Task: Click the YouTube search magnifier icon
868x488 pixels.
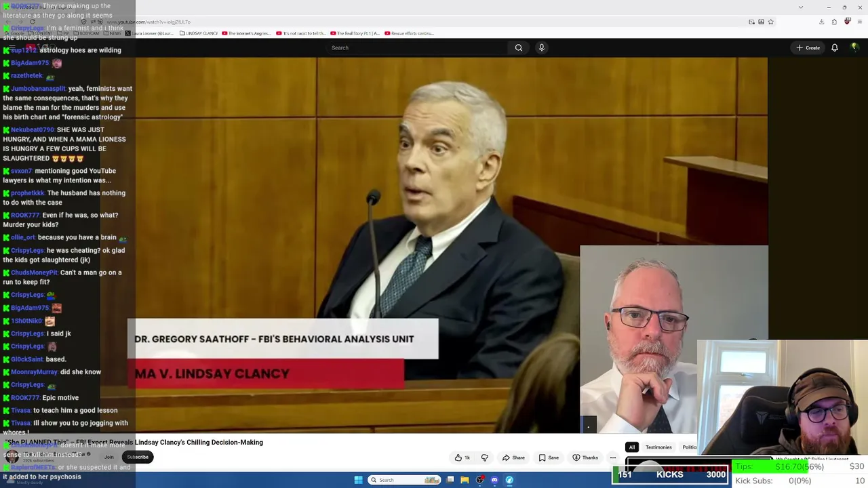Action: pyautogui.click(x=518, y=47)
